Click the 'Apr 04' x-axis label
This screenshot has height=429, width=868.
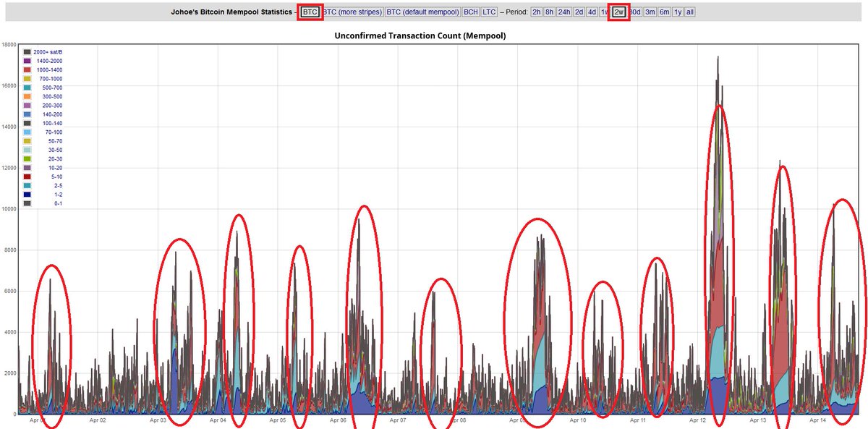tap(218, 420)
